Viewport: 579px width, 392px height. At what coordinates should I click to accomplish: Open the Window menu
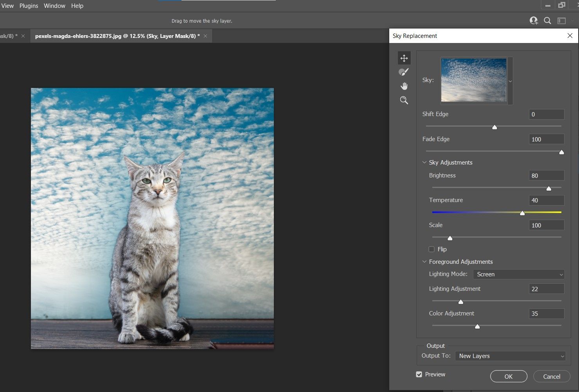tap(54, 6)
